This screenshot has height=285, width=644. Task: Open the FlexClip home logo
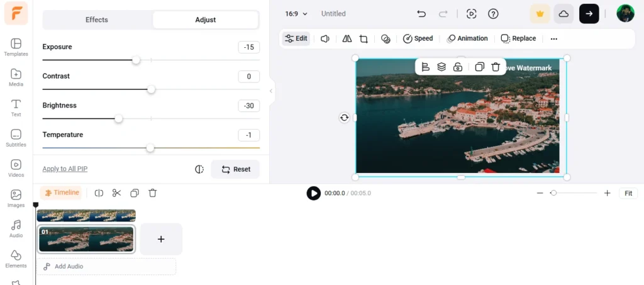point(16,13)
